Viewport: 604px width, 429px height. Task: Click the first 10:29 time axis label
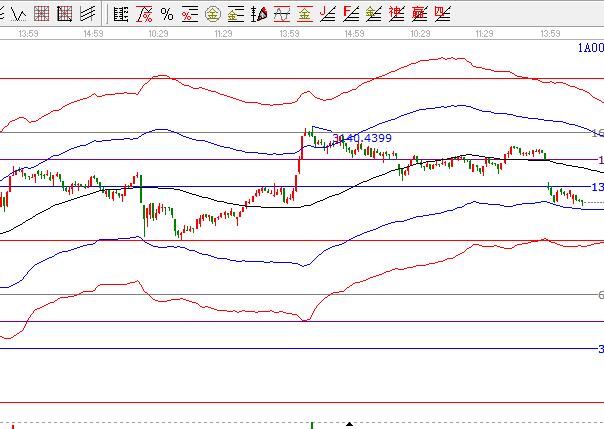(157, 34)
